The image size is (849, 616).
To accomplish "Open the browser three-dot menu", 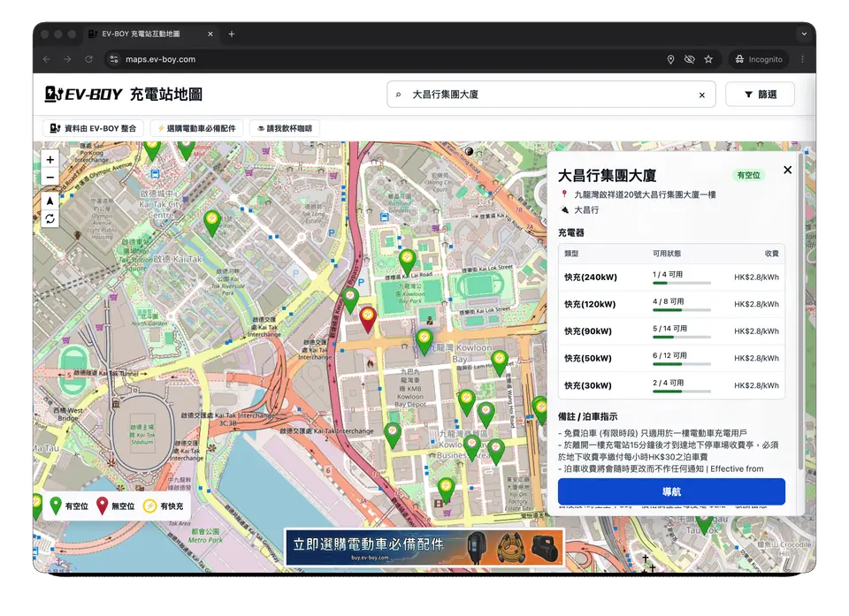I will point(802,59).
